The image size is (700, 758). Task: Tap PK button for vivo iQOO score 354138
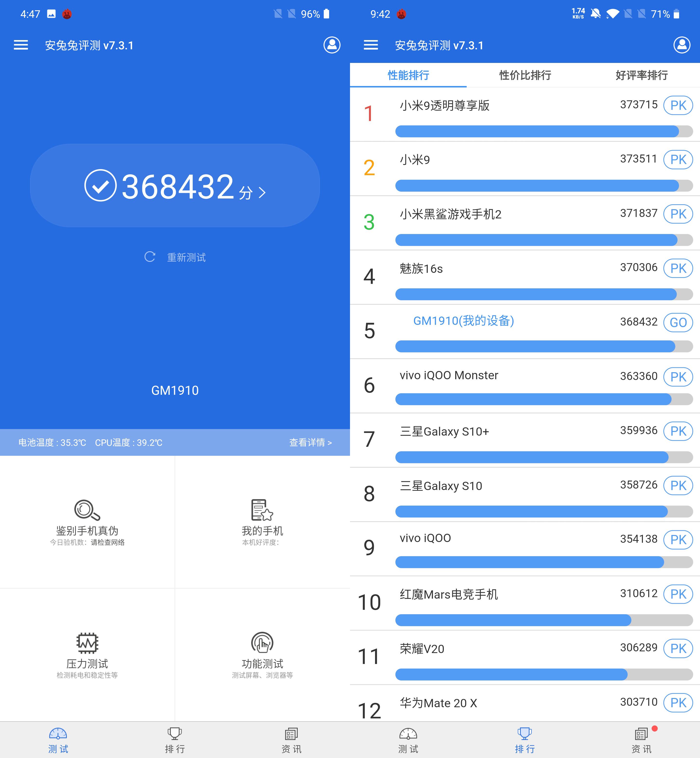pos(678,540)
